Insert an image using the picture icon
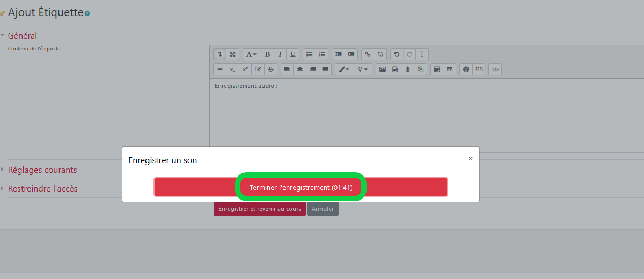The width and height of the screenshot is (644, 279). pyautogui.click(x=382, y=69)
